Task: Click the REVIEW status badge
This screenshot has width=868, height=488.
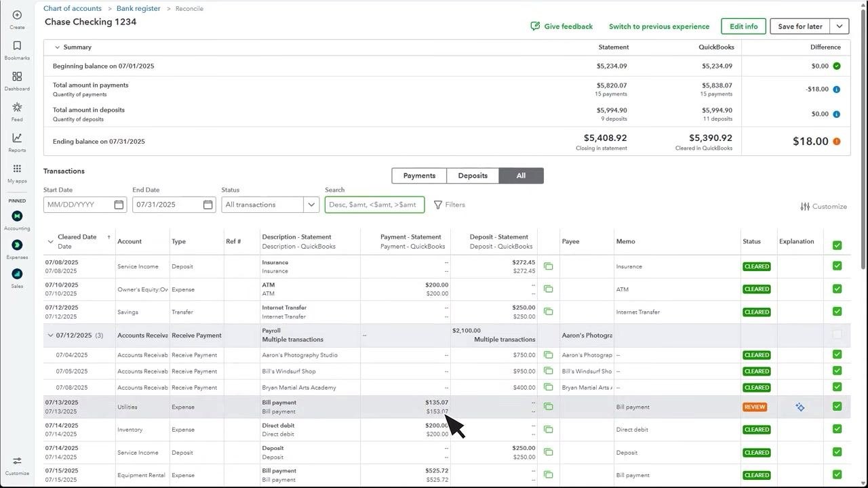Action: (x=755, y=407)
